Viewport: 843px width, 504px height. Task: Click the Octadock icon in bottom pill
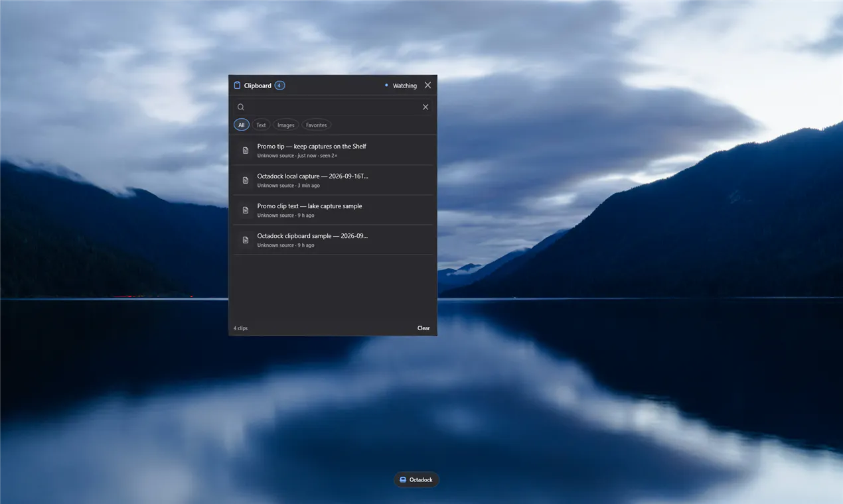click(x=403, y=480)
